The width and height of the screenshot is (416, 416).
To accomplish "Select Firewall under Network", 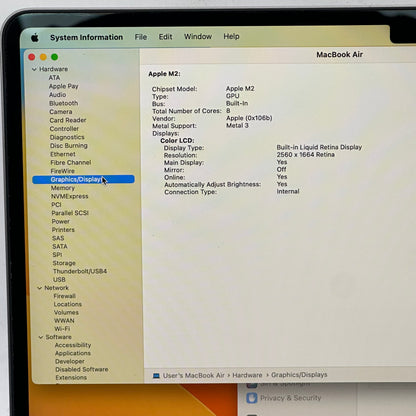I will point(64,296).
